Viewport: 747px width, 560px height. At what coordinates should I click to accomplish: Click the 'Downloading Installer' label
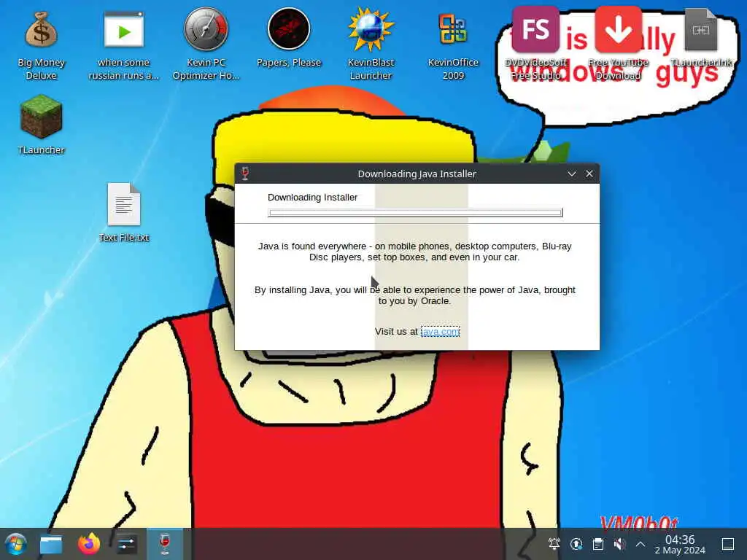pos(312,197)
